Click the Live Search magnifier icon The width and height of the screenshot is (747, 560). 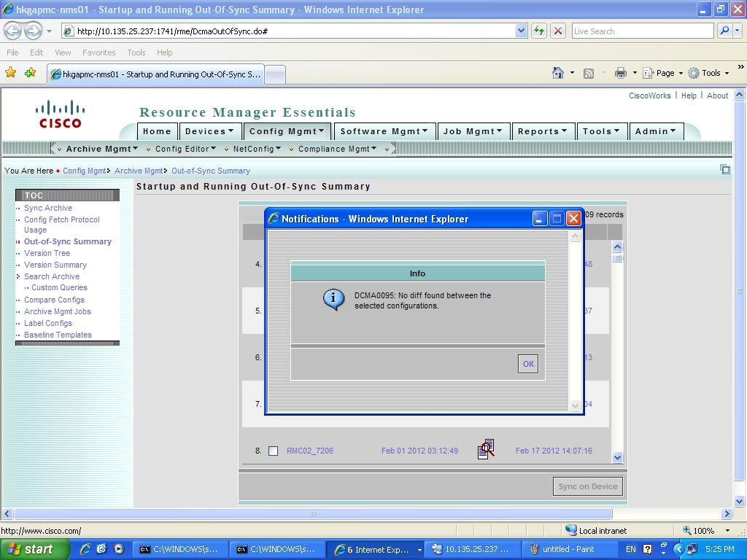(x=724, y=31)
